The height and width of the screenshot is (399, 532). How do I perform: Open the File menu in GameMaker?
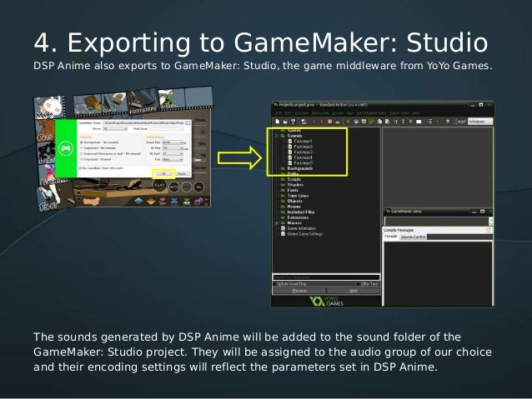coord(279,113)
